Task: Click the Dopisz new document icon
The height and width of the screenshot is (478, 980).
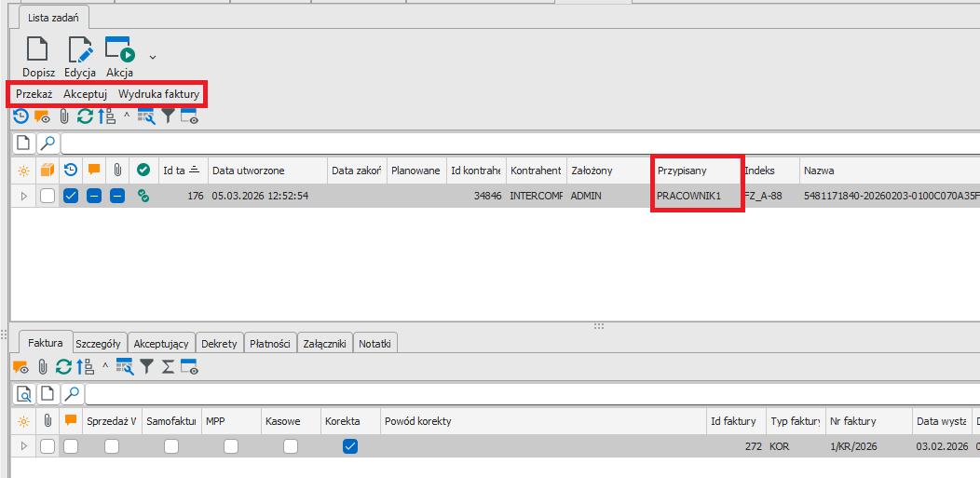Action: tap(38, 51)
